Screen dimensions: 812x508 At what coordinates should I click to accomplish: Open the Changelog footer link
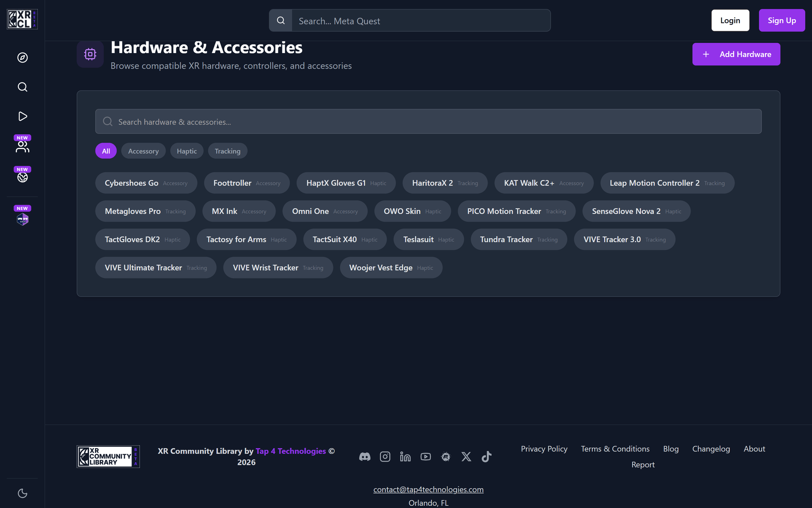[x=711, y=449]
